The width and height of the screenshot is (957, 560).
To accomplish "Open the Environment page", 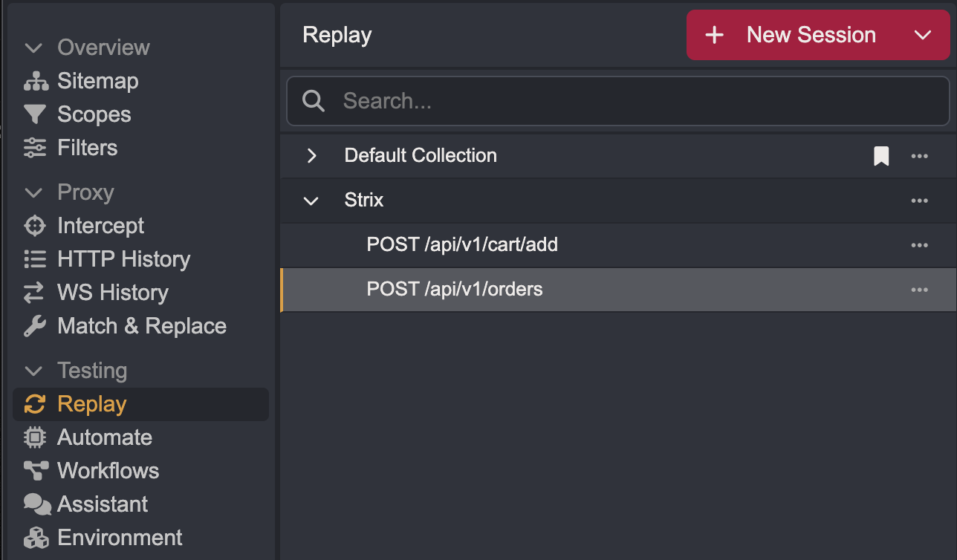I will point(120,538).
